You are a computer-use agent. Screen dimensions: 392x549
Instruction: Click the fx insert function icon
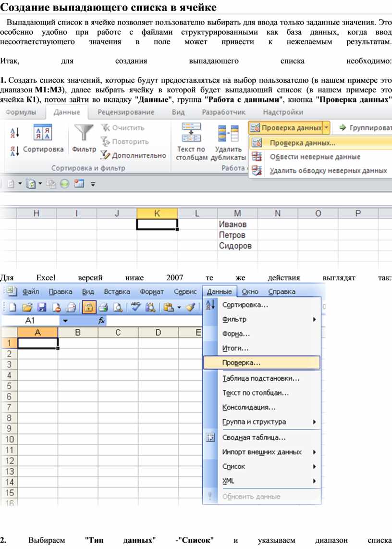(x=101, y=320)
